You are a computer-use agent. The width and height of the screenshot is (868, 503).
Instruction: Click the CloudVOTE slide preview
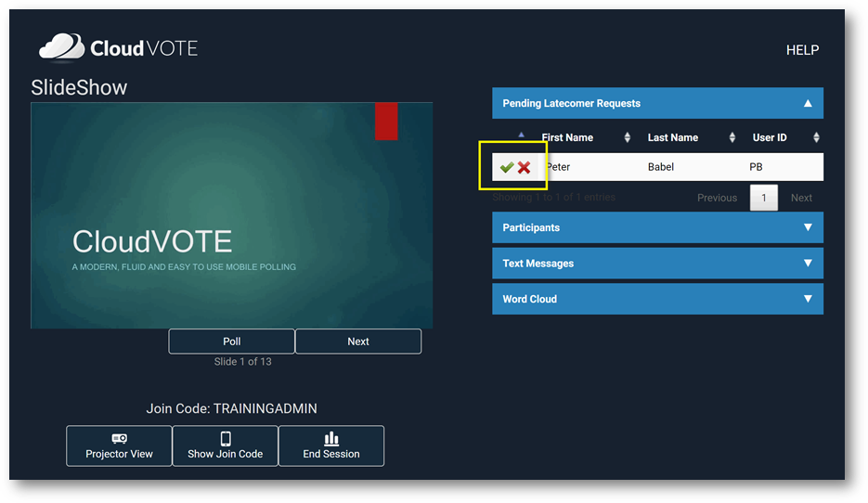click(x=231, y=215)
